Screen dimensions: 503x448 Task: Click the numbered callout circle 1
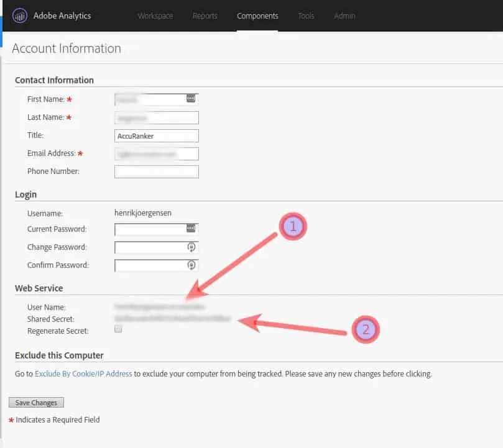coord(292,226)
